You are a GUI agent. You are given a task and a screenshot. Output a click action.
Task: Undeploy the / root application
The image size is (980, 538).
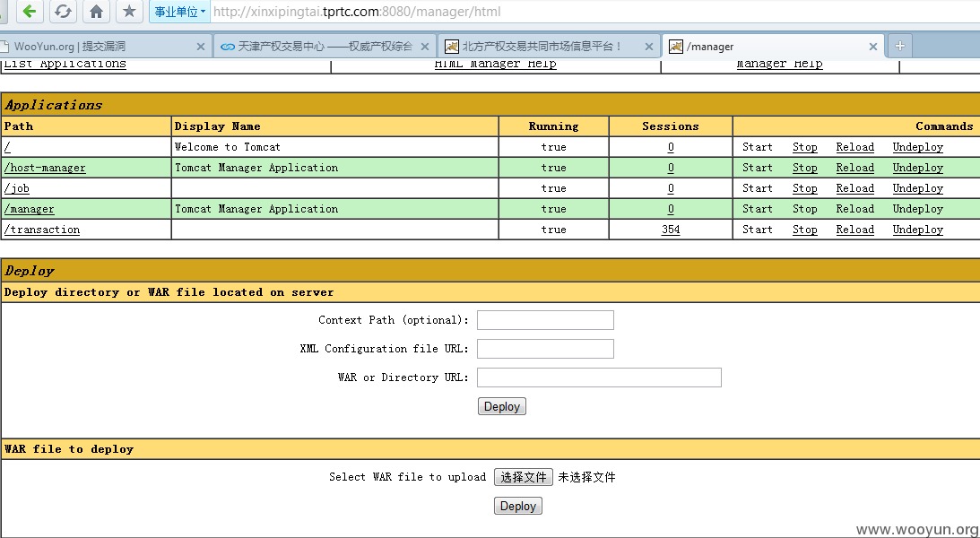tap(917, 147)
